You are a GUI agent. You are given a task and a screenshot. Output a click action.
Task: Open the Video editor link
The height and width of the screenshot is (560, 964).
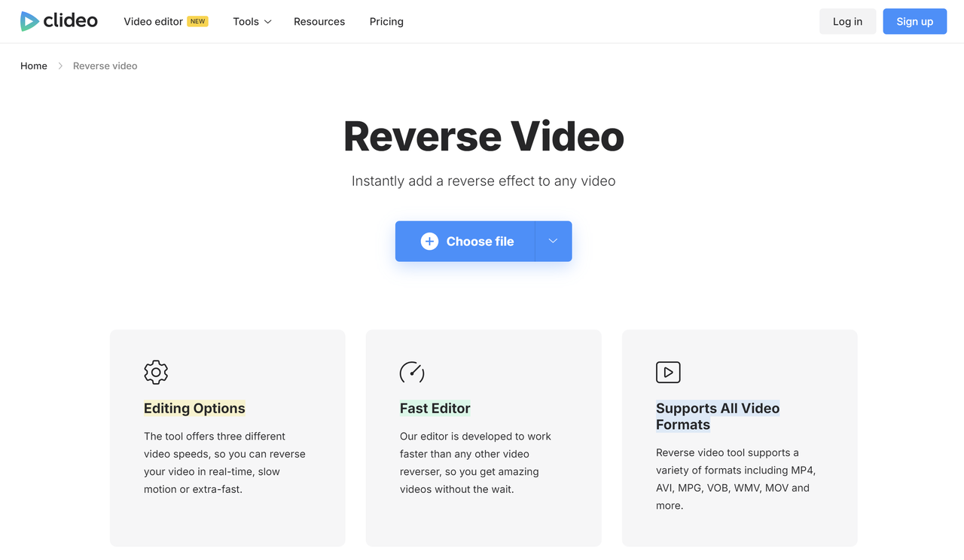pos(154,21)
